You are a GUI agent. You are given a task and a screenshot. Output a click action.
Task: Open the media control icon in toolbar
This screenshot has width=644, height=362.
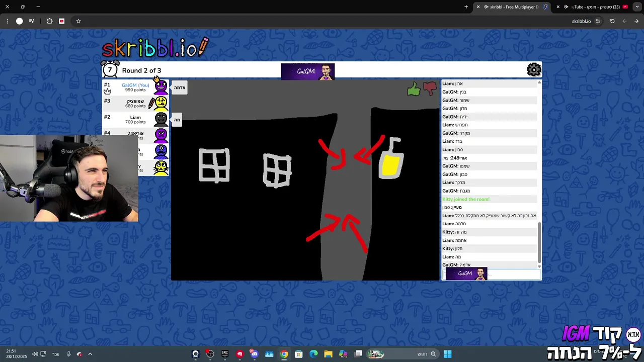(x=32, y=21)
